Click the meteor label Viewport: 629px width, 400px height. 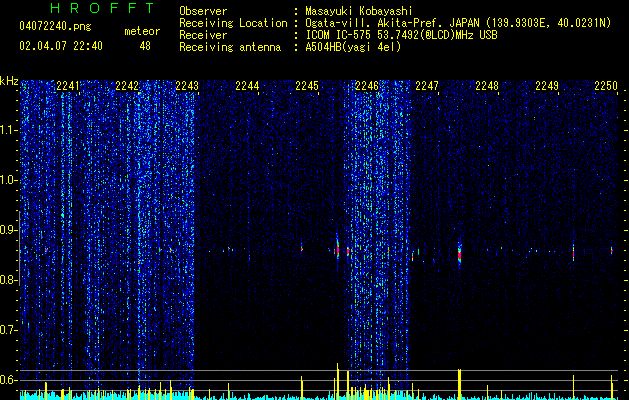(x=142, y=31)
